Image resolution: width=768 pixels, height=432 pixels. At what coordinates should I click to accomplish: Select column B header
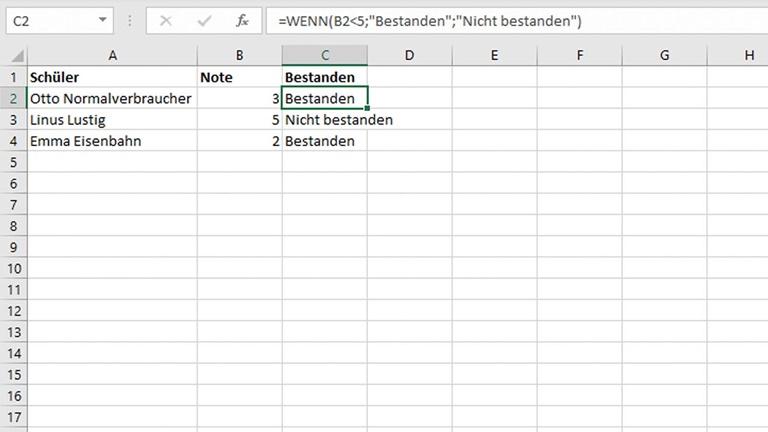tap(239, 56)
